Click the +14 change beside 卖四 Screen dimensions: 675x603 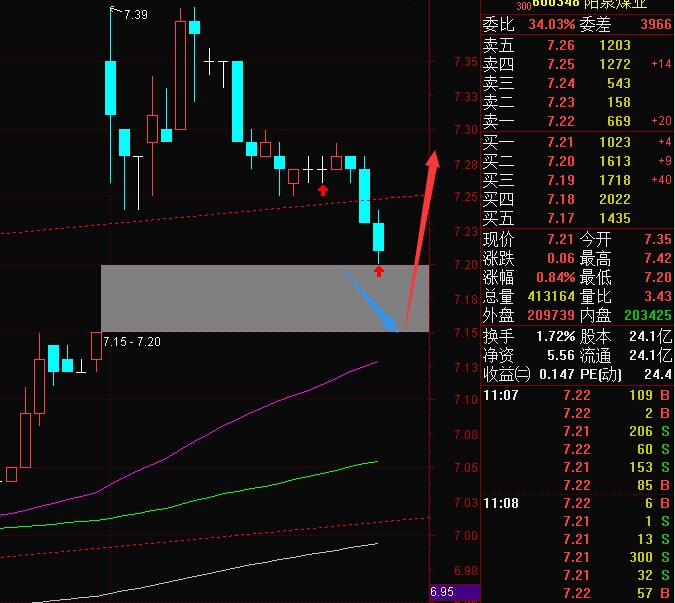click(x=661, y=64)
